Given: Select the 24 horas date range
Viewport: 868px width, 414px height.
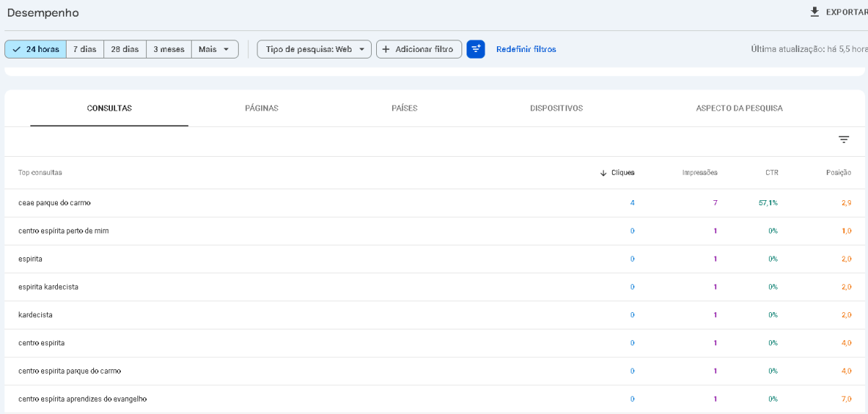Looking at the screenshot, I should 35,49.
